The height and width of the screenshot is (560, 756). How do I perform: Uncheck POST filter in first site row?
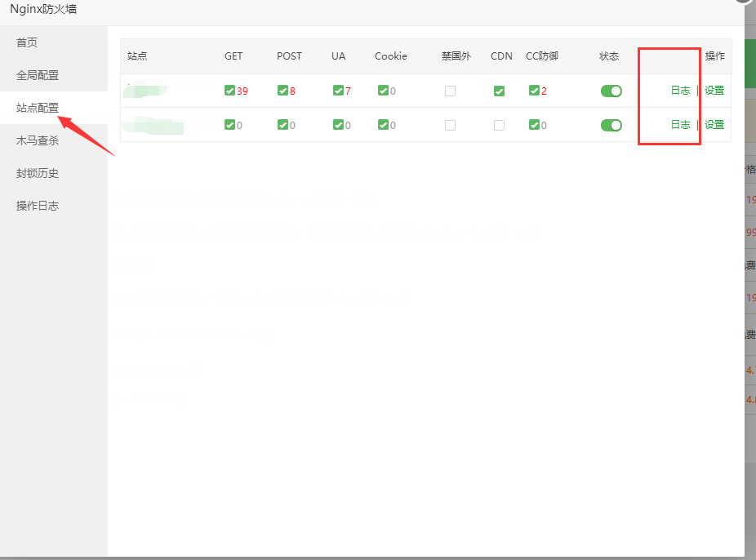click(x=282, y=91)
